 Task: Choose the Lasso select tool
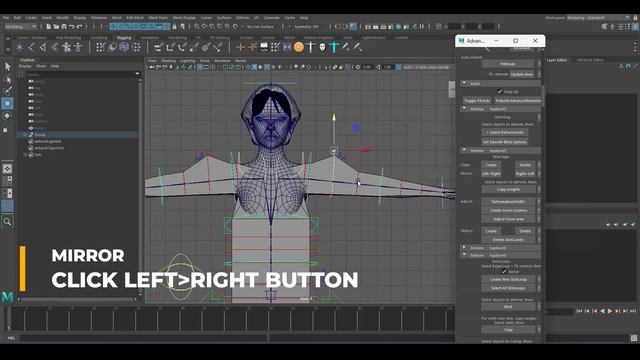pos(7,79)
